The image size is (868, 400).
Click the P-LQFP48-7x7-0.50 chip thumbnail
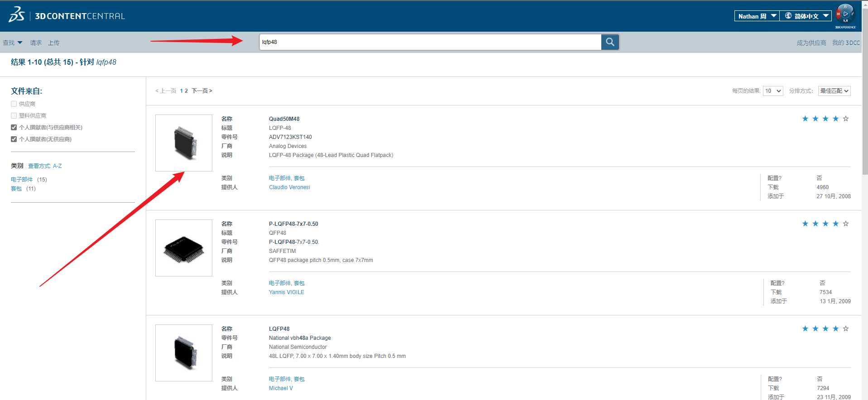point(184,248)
